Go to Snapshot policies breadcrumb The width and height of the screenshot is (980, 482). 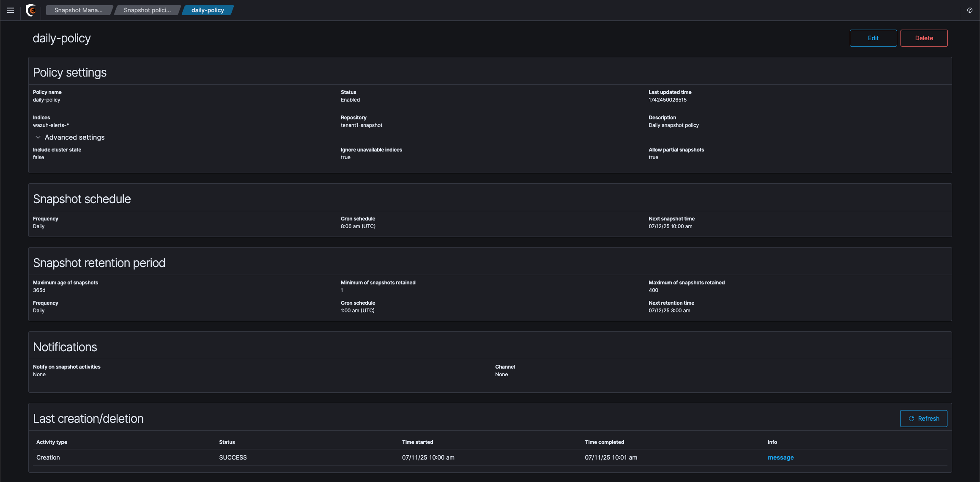tap(147, 10)
